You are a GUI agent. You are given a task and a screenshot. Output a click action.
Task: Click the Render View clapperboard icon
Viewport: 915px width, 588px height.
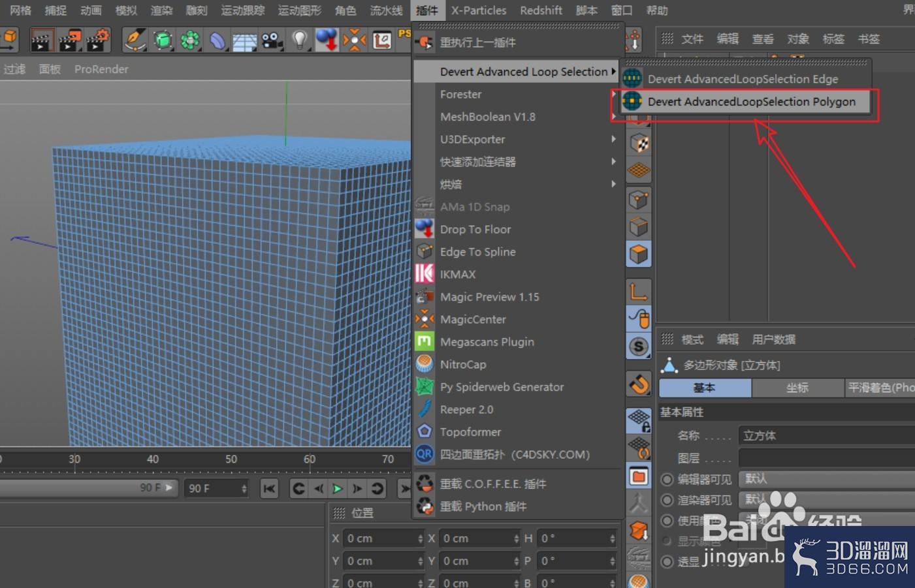coord(41,40)
